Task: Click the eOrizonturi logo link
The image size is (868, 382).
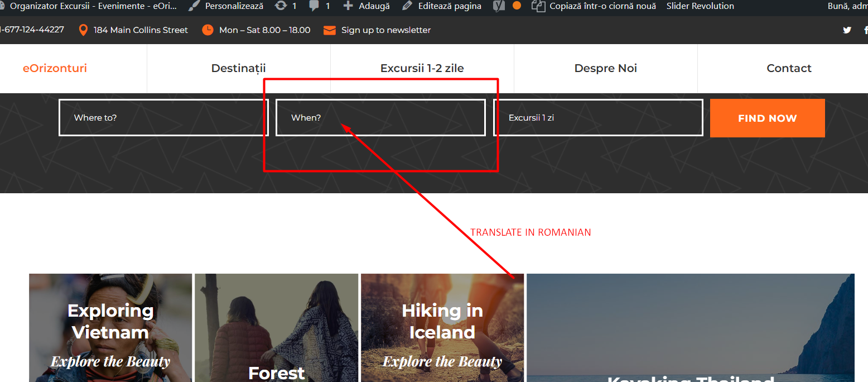Action: tap(55, 68)
